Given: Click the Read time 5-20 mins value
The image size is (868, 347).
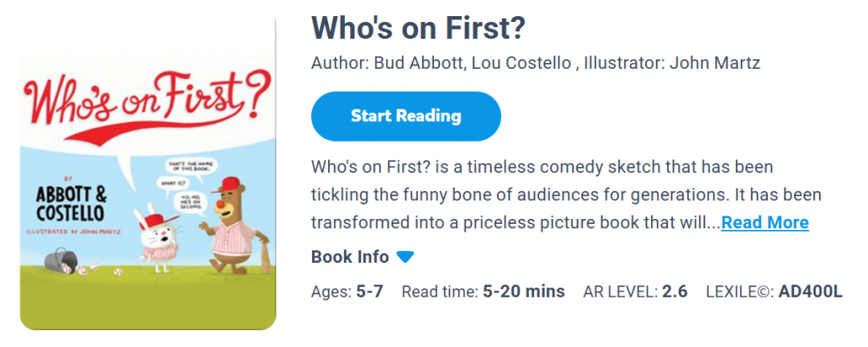Looking at the screenshot, I should coord(523,292).
